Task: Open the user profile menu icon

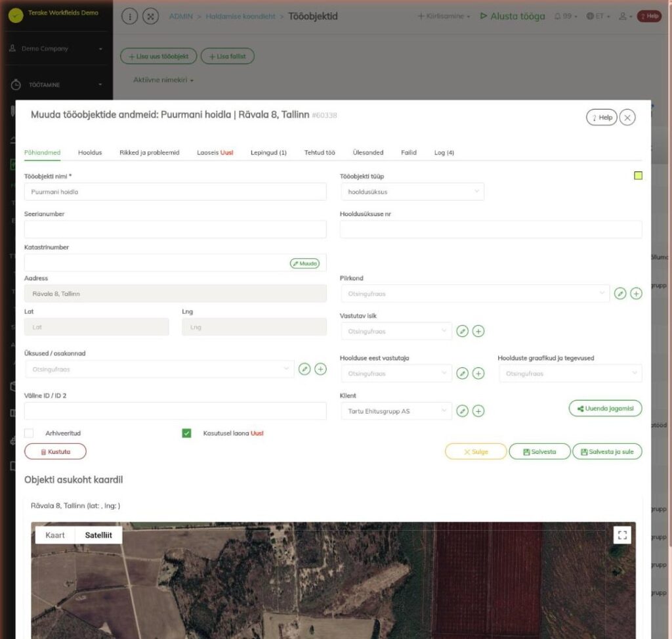Action: (x=625, y=16)
